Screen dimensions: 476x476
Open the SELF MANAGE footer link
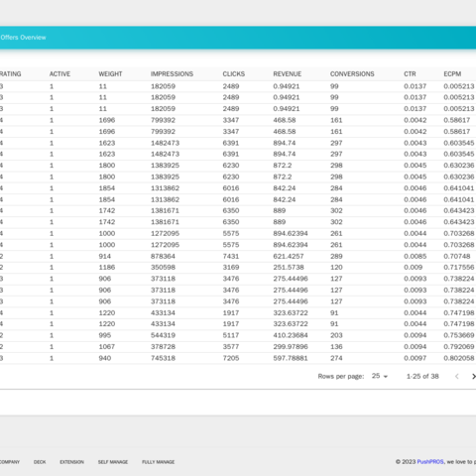pos(113,462)
